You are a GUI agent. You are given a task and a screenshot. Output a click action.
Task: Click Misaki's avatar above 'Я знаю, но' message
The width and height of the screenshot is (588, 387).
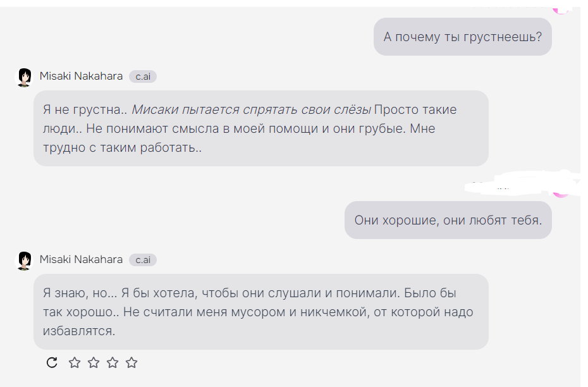point(24,260)
